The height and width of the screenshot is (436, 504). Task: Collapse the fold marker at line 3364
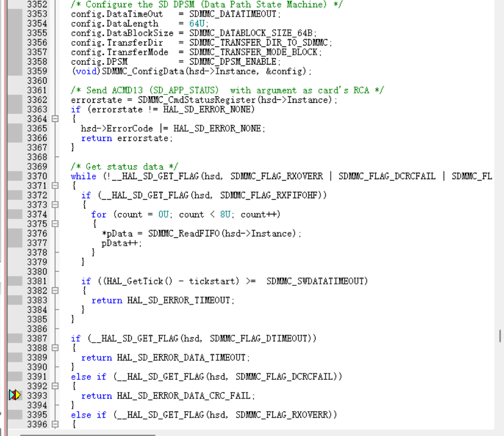[x=55, y=119]
